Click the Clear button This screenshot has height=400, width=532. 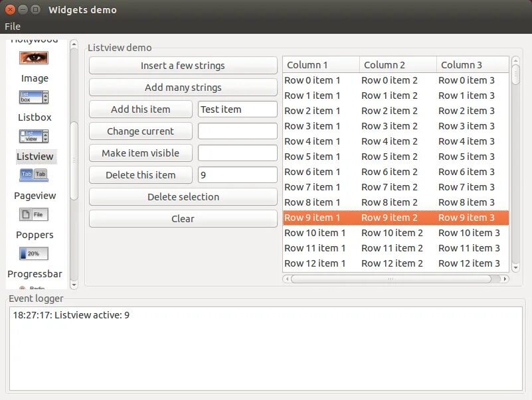click(183, 219)
